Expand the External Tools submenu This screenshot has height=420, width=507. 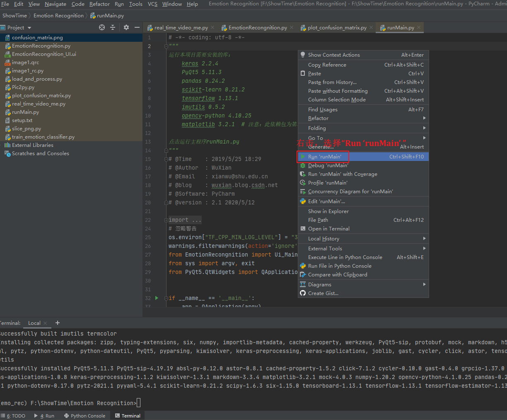click(x=424, y=249)
